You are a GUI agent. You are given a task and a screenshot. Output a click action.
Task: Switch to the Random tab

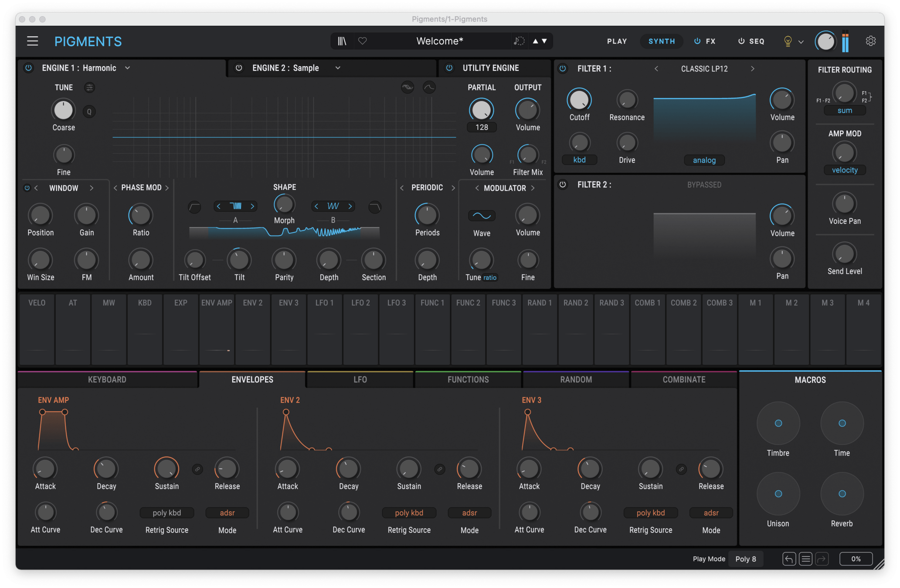coord(576,379)
